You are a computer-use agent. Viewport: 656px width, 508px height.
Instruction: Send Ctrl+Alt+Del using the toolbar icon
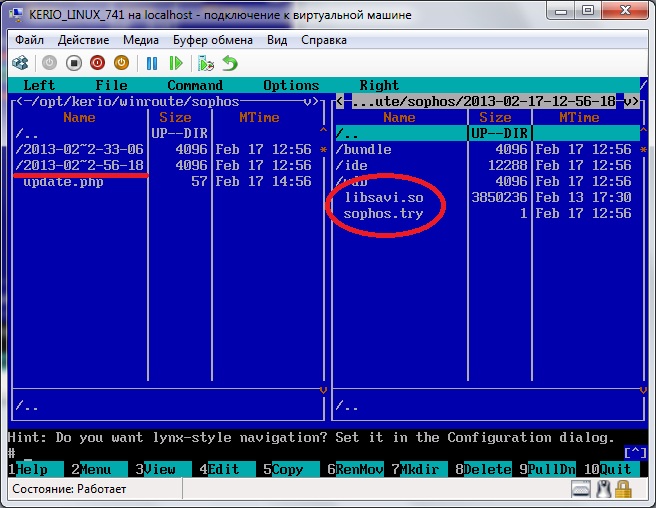coord(20,63)
